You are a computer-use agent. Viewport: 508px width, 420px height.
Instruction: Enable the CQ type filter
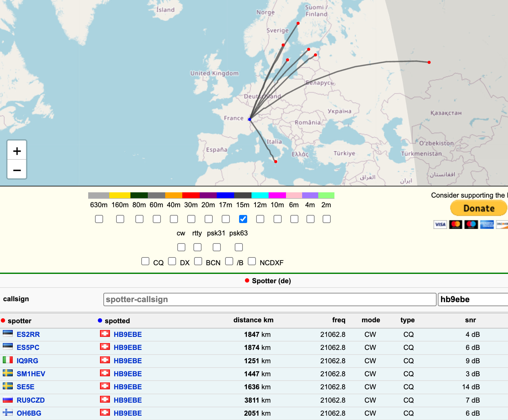coord(145,261)
